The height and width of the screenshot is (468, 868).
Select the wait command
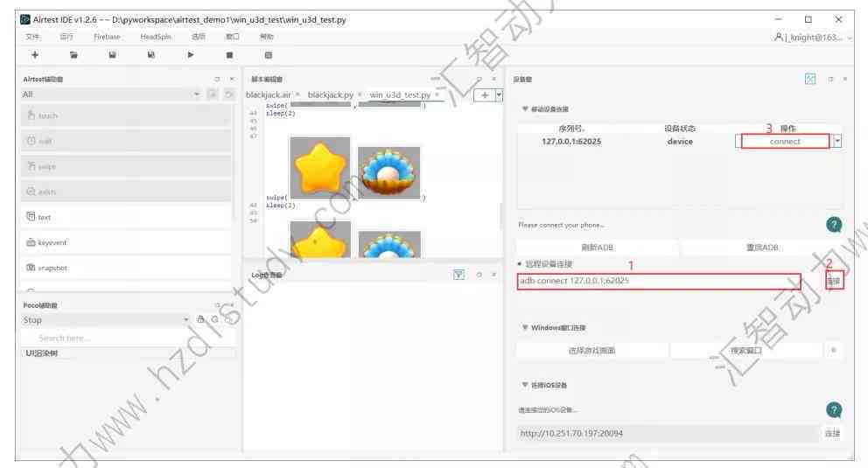coord(126,141)
